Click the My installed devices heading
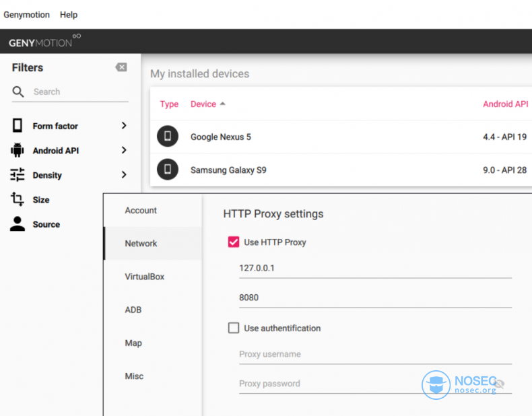Image resolution: width=532 pixels, height=416 pixels. pos(199,74)
